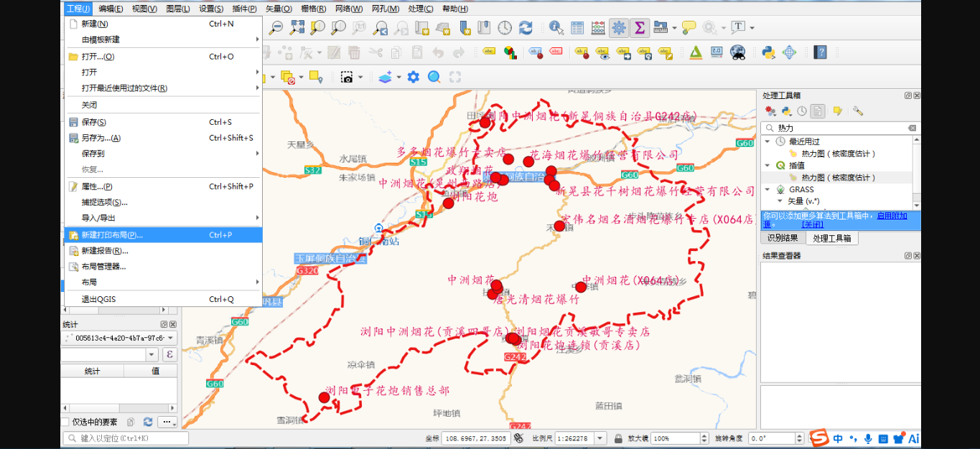Select the Identify Features tool

point(556,28)
